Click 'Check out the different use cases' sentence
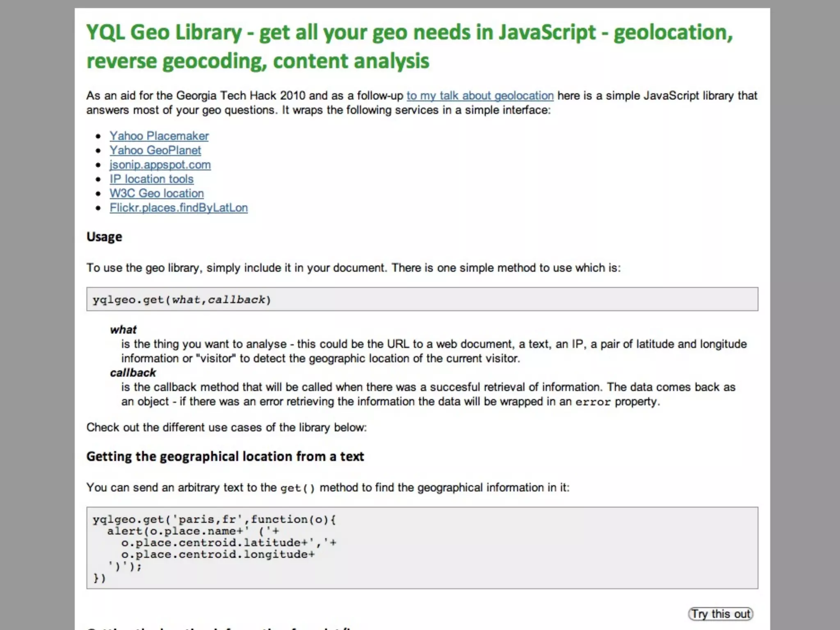Screen dimensions: 840x630 tap(226, 427)
